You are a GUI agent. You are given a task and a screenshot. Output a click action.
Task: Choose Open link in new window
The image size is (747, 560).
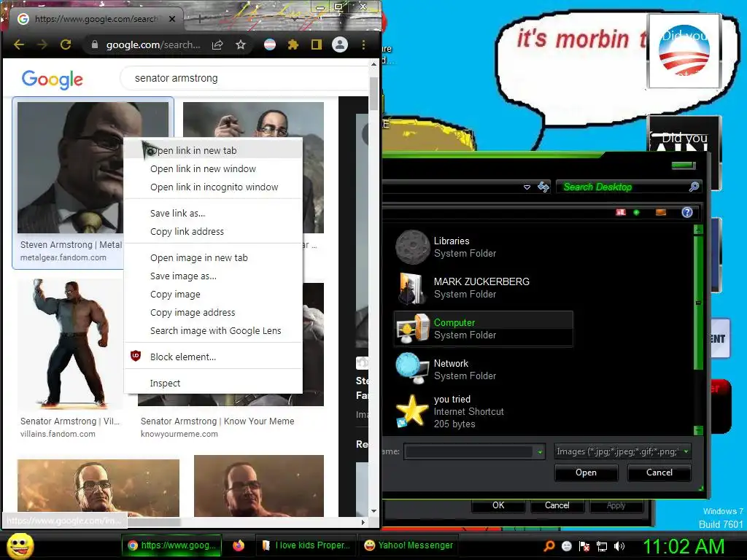(213, 169)
